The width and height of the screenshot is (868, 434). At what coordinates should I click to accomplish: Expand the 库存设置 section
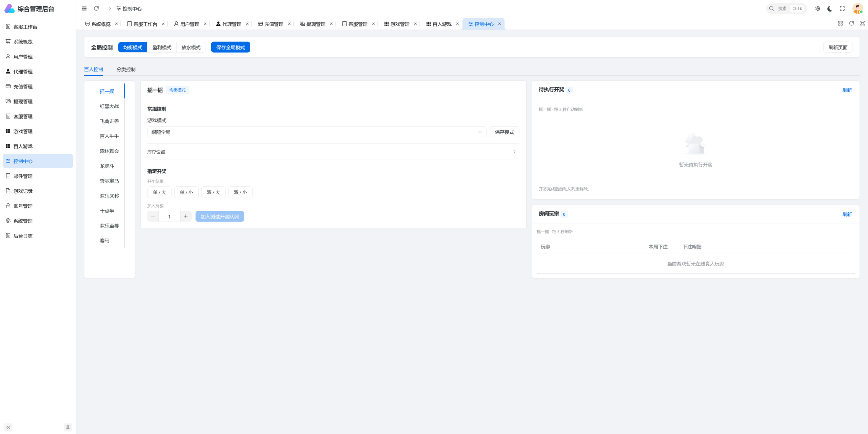click(x=333, y=152)
